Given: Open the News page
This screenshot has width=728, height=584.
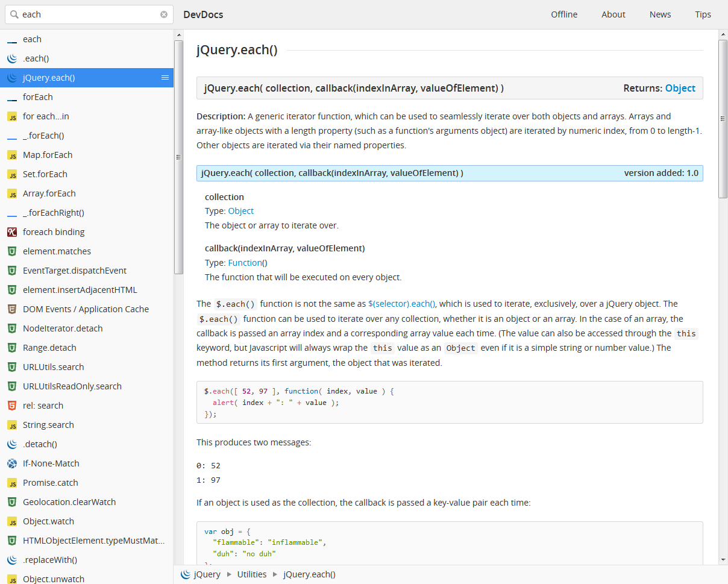Looking at the screenshot, I should click(660, 14).
